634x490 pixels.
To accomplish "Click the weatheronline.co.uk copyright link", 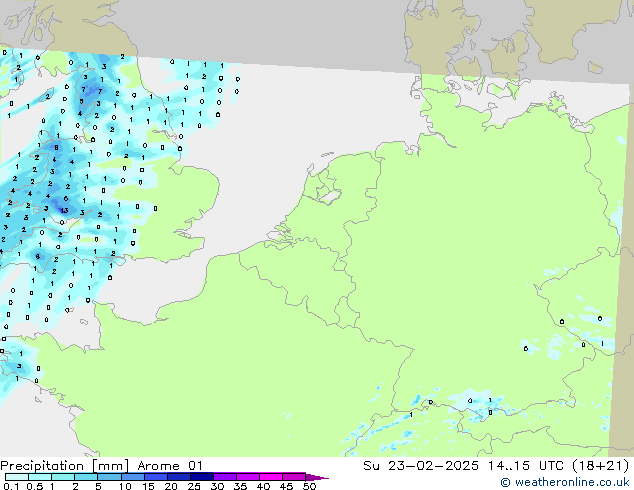I will 564,482.
